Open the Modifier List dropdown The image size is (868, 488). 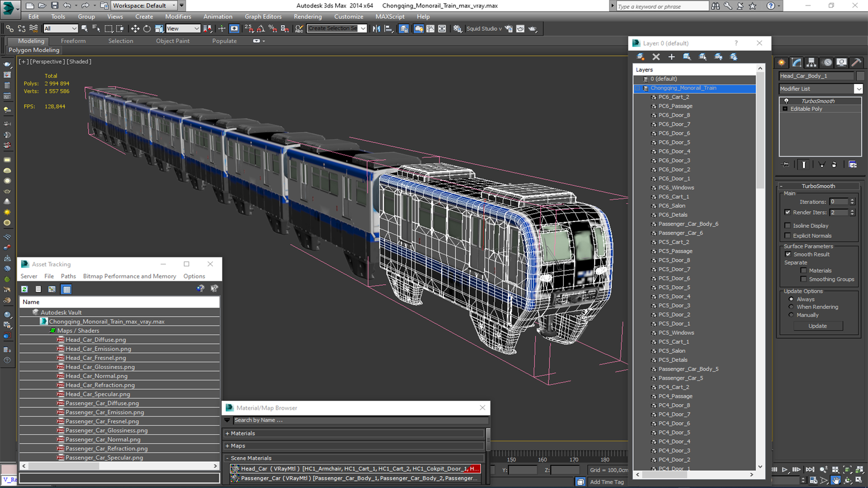click(x=858, y=89)
